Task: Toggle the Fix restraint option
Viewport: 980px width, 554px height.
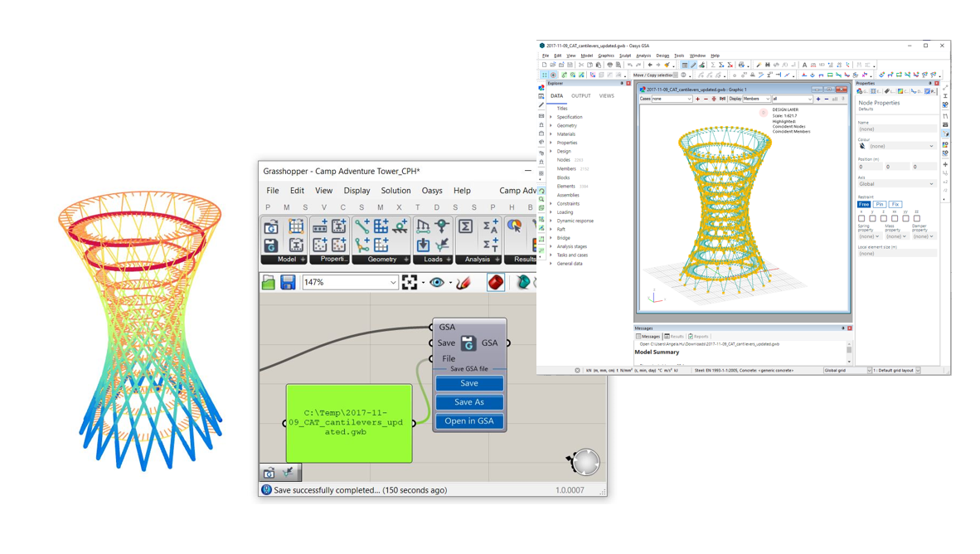Action: click(895, 203)
